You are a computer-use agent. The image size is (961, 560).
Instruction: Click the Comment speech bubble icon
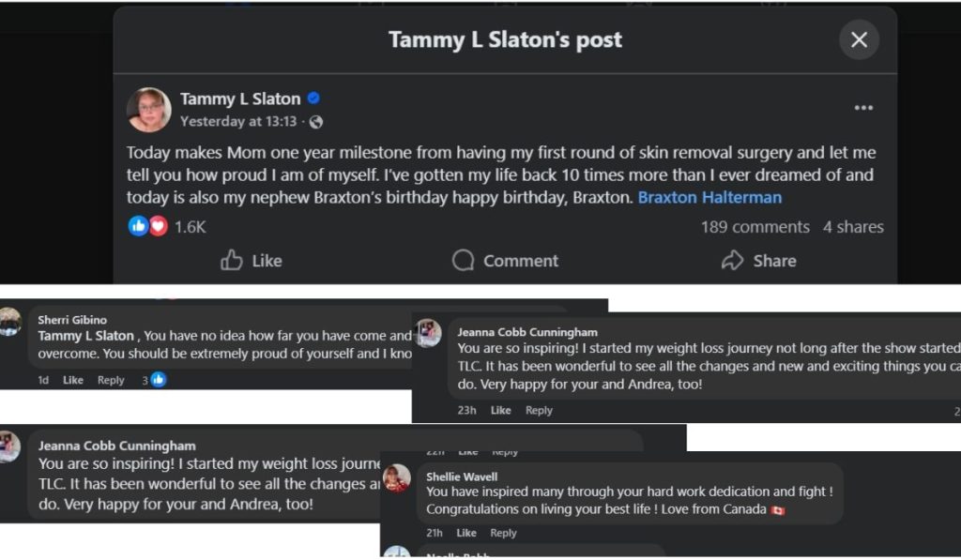[464, 261]
